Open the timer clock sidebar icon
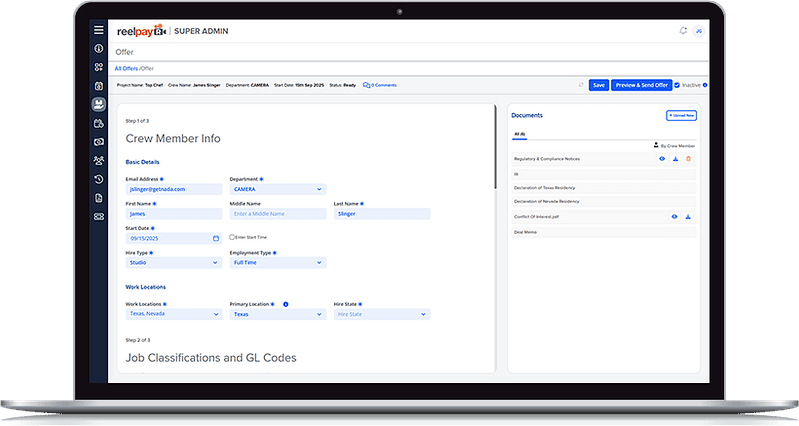Image resolution: width=799 pixels, height=426 pixels. point(98,86)
